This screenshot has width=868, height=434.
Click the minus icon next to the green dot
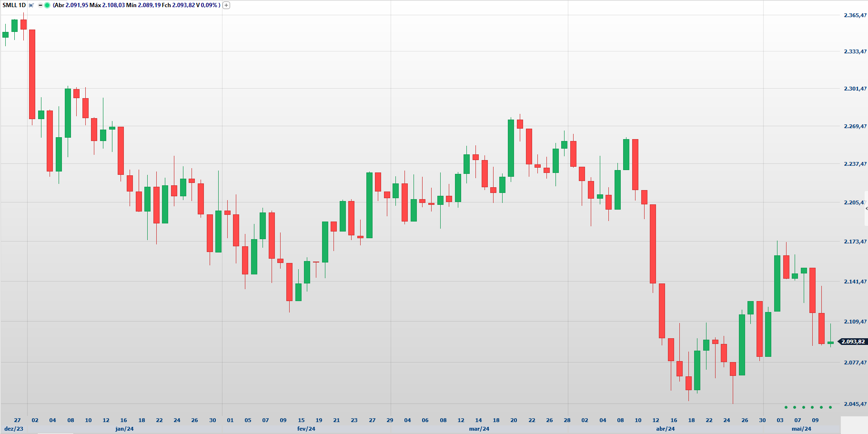click(40, 5)
